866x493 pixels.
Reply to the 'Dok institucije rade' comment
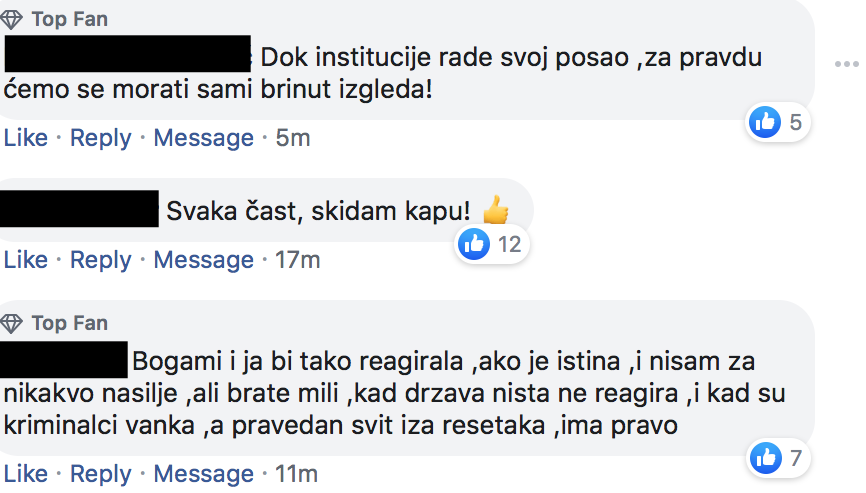coord(101,137)
